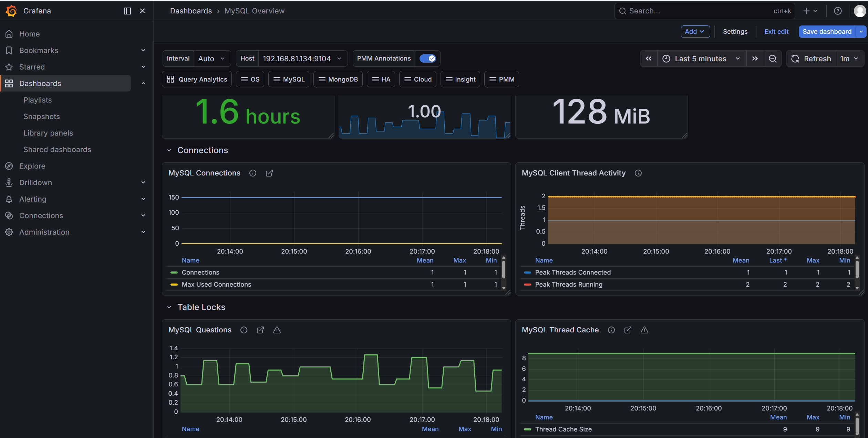Expand the Bookmarks sidebar section
Screen dimensions: 868x438
pos(143,50)
